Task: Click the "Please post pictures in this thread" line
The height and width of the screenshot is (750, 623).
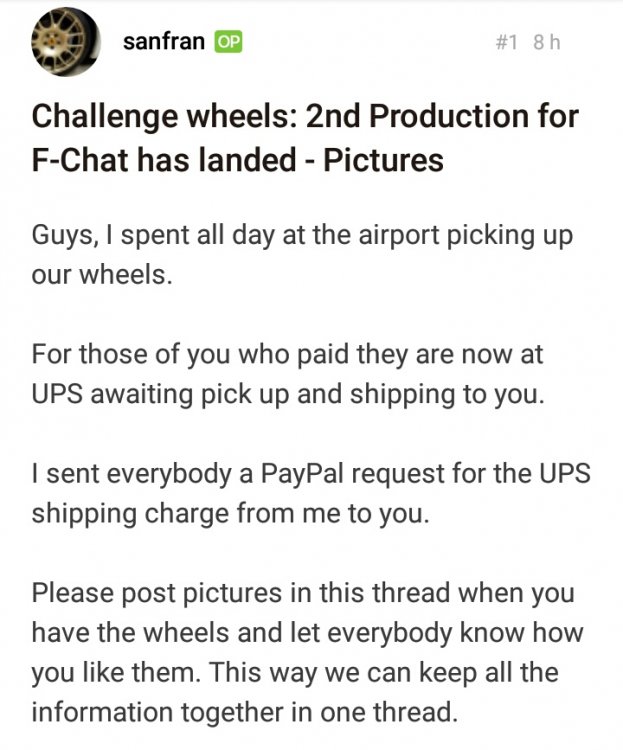Action: tap(303, 593)
